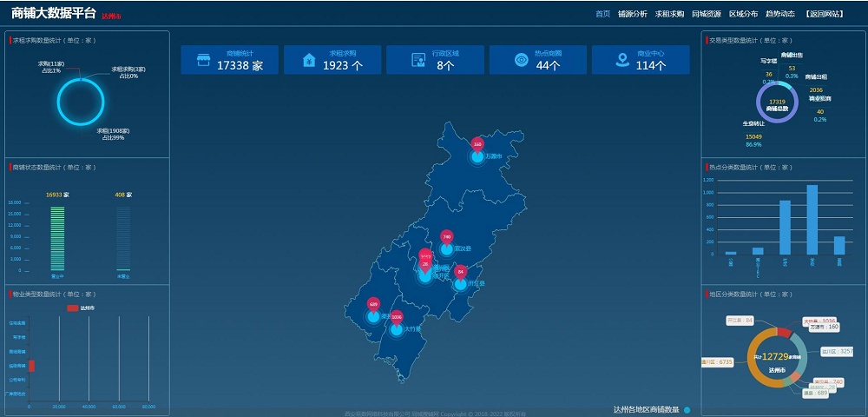Click the 114个 business center card
The image size is (868, 417).
click(x=641, y=60)
